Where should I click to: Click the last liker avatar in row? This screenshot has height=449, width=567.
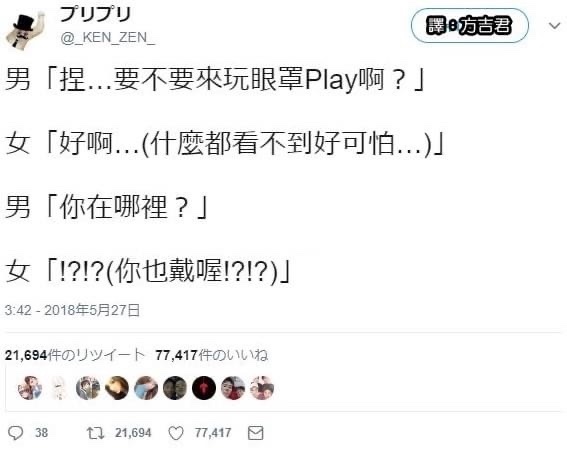[262, 388]
